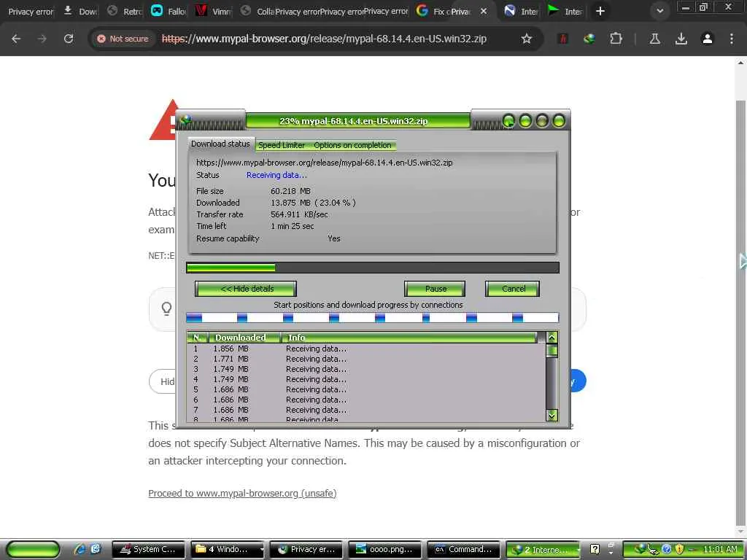Click the Info column header
Viewport: 747px width, 560px height.
click(409, 337)
